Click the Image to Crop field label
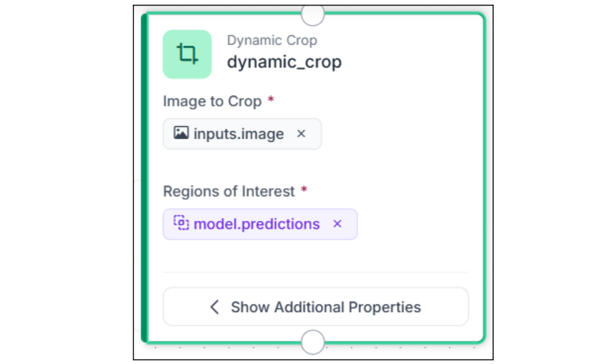This screenshot has height=364, width=607. point(212,102)
